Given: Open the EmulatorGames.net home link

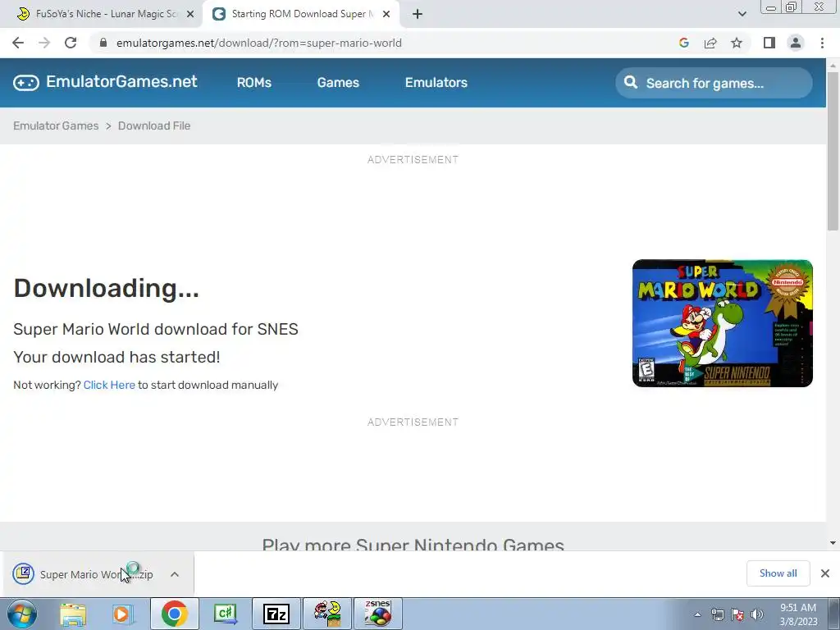Looking at the screenshot, I should (x=121, y=81).
